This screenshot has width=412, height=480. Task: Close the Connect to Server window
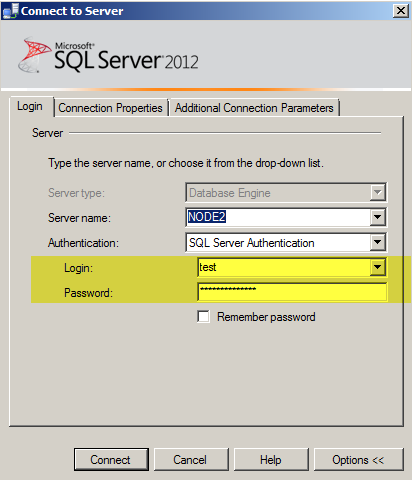[x=401, y=11]
